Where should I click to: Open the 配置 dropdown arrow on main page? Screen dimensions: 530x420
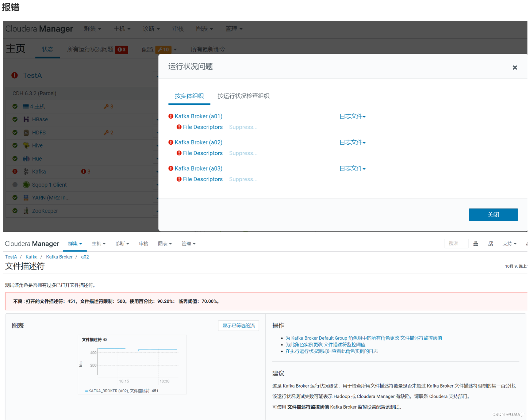coord(175,50)
